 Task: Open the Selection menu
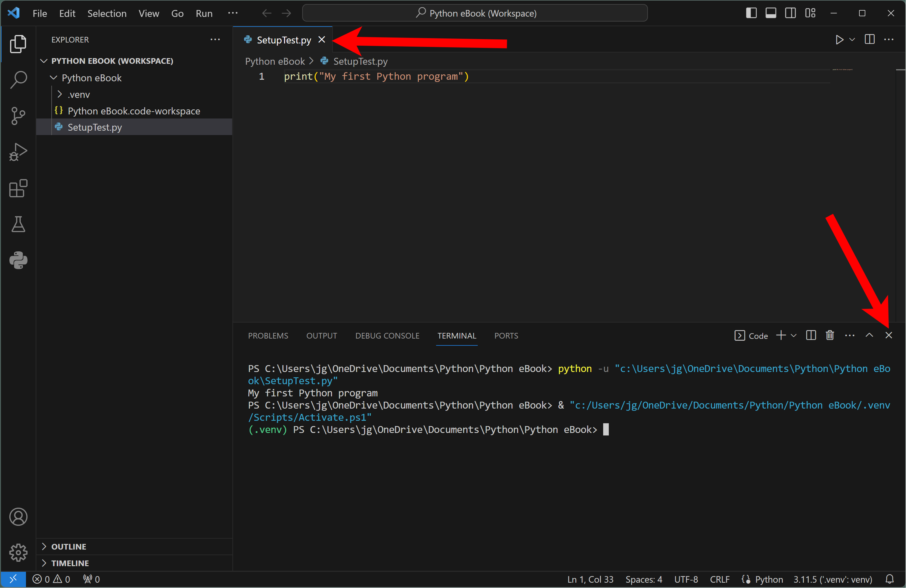pyautogui.click(x=107, y=13)
